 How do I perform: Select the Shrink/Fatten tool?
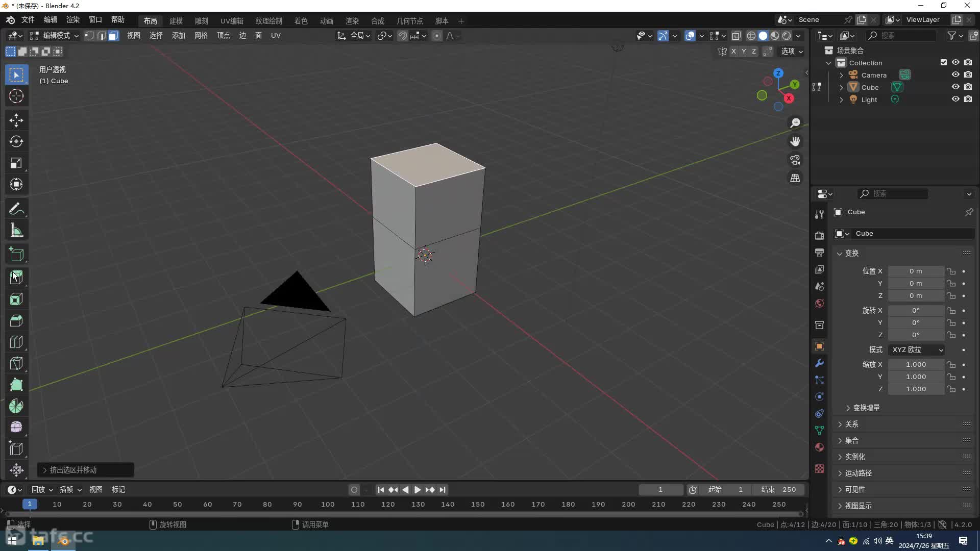16,470
